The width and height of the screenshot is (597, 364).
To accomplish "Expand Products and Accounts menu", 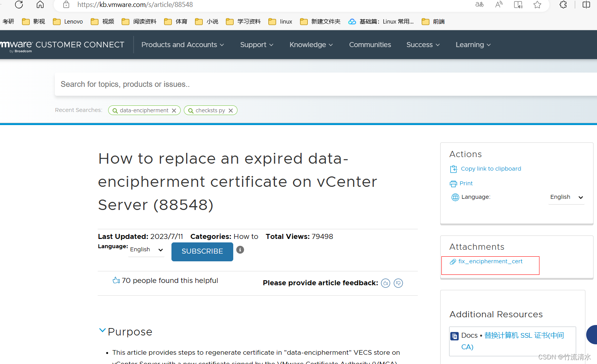I will point(183,45).
